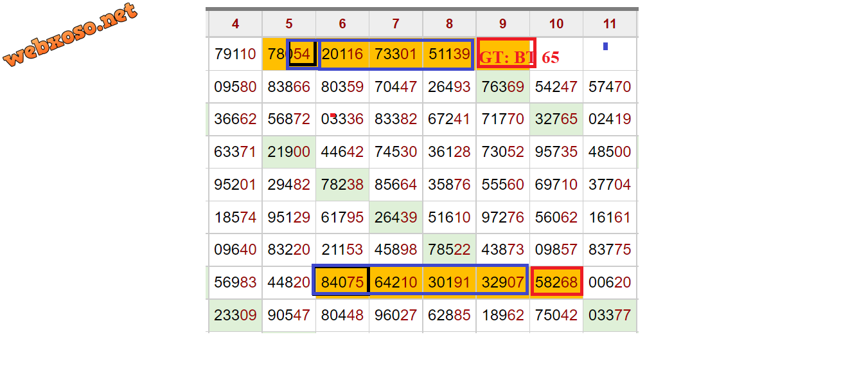The width and height of the screenshot is (868, 366).
Task: Click the green cell 21900
Action: click(289, 152)
